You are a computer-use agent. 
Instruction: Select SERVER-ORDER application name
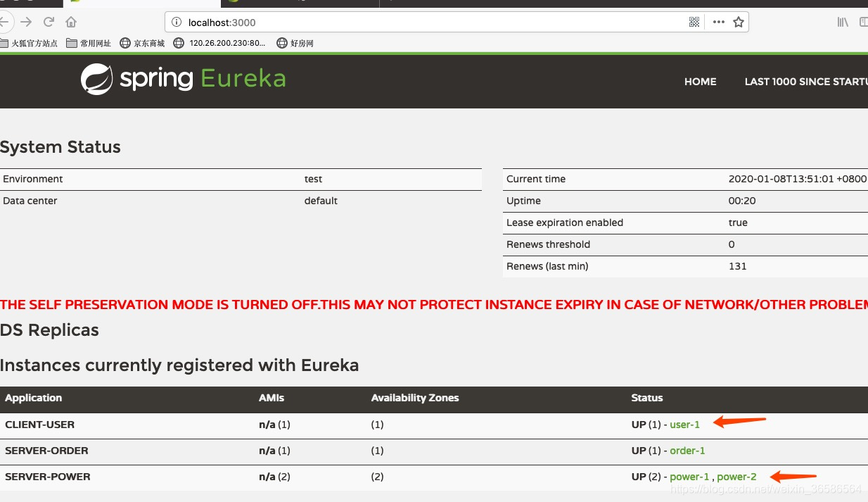click(47, 451)
